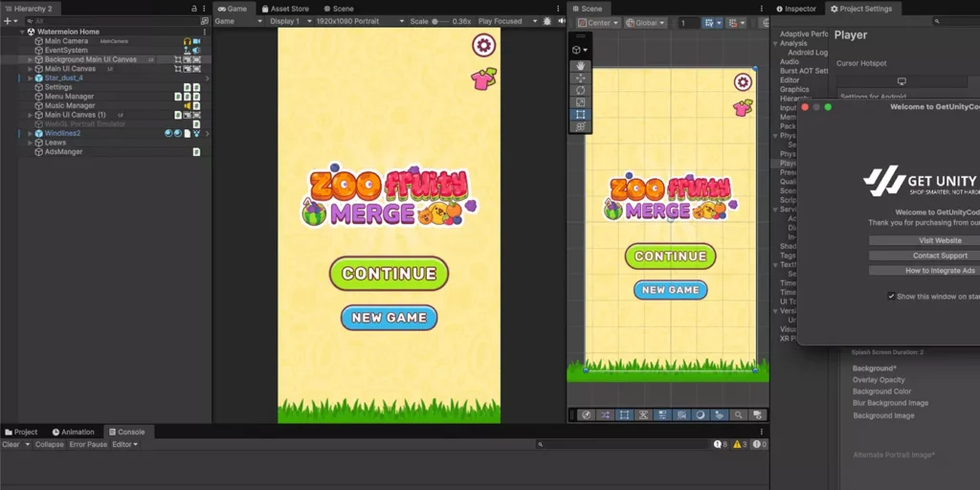
Task: Select the Project Settings tab
Action: 864,9
